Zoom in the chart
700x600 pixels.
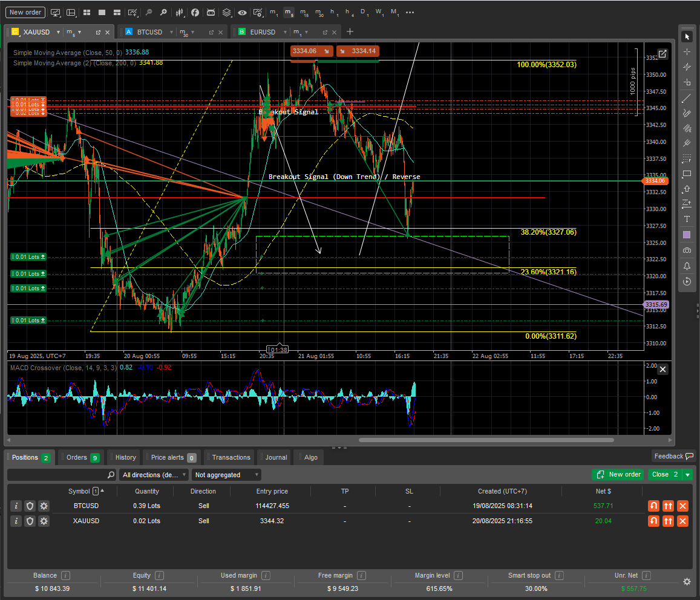[163, 13]
